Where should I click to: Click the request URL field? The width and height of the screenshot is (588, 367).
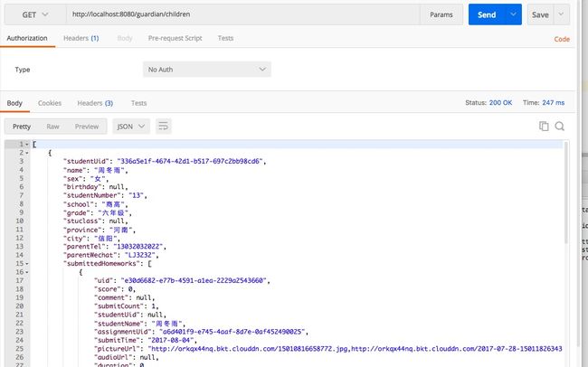click(243, 14)
